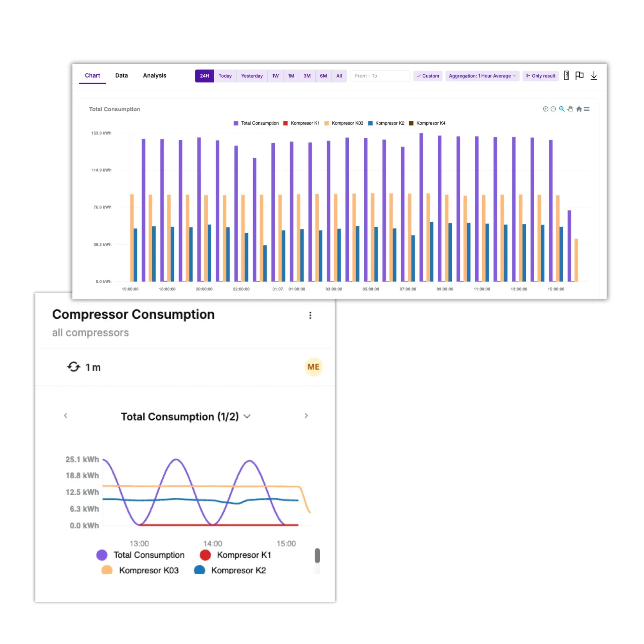Go to next chart with right arrow
The width and height of the screenshot is (644, 644).
click(306, 416)
